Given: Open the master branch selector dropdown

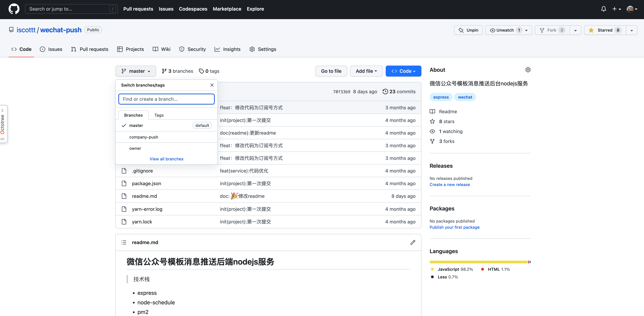Looking at the screenshot, I should point(135,71).
